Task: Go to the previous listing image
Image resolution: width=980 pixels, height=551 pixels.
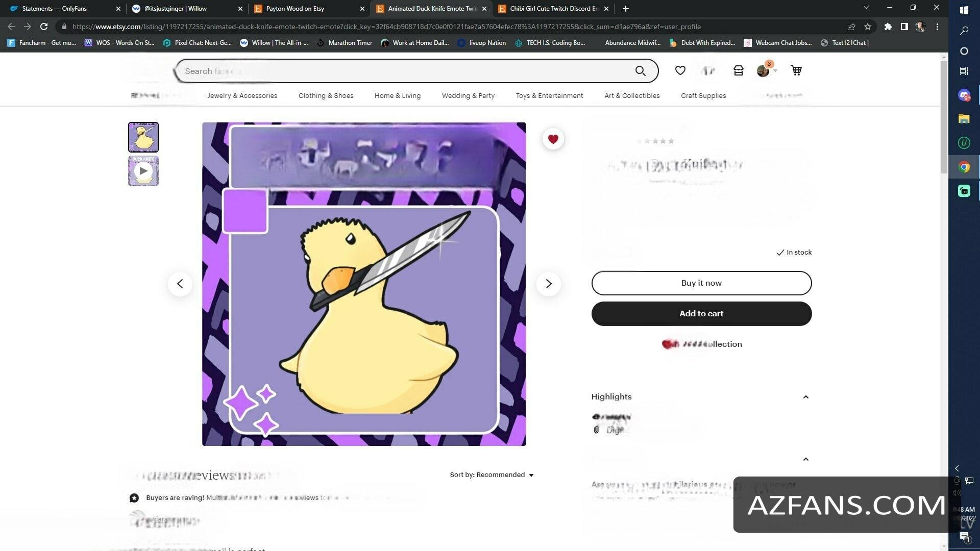Action: click(180, 284)
